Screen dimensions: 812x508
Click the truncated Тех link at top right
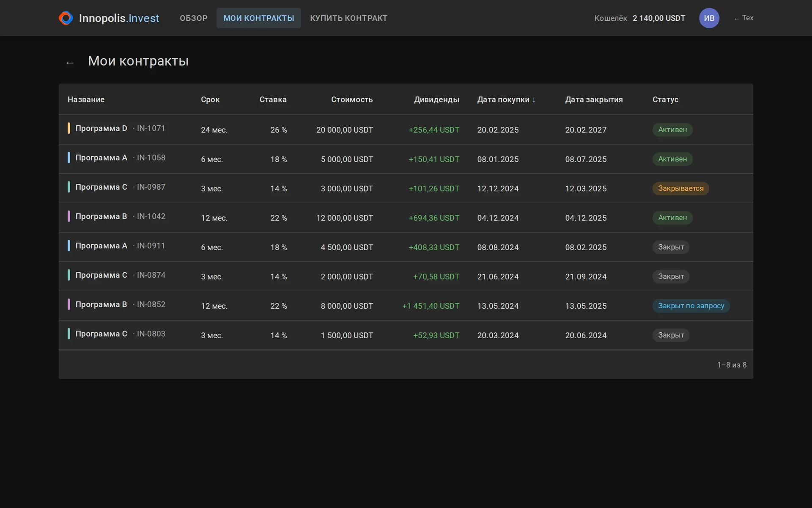pos(744,18)
